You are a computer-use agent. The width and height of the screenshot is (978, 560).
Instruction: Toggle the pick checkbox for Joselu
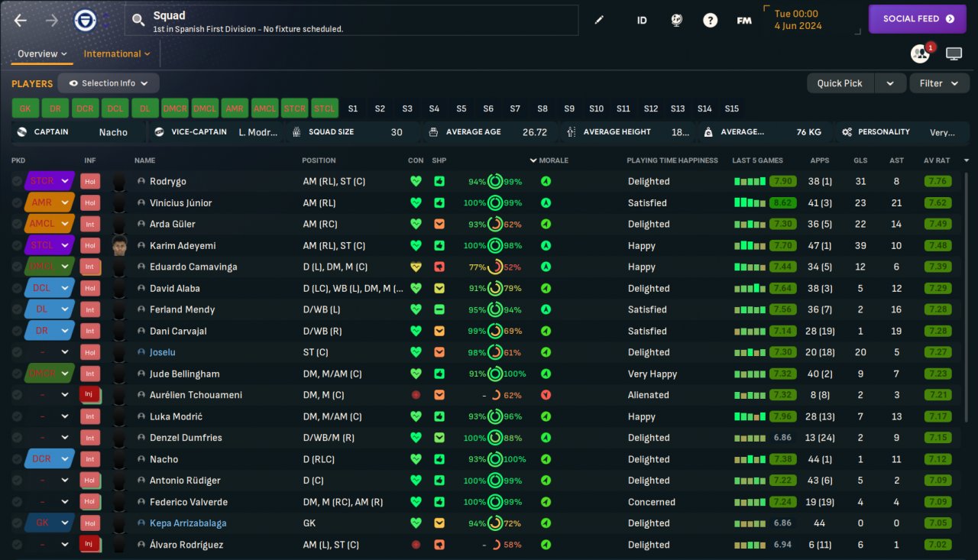pyautogui.click(x=17, y=353)
